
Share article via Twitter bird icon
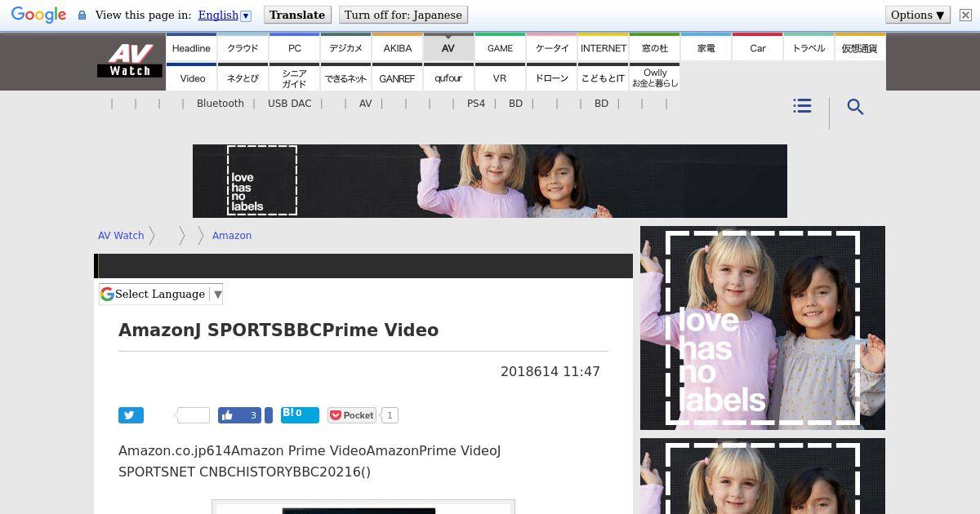tap(131, 415)
